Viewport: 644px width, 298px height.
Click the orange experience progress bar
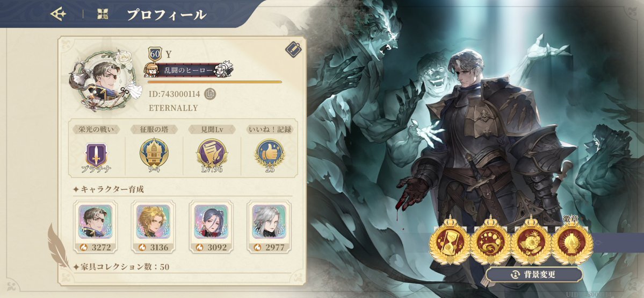215,82
